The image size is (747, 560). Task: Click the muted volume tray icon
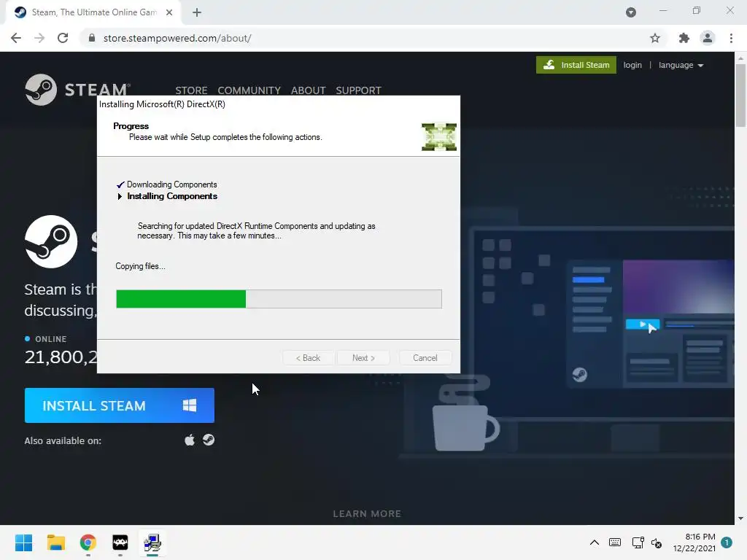click(x=657, y=542)
